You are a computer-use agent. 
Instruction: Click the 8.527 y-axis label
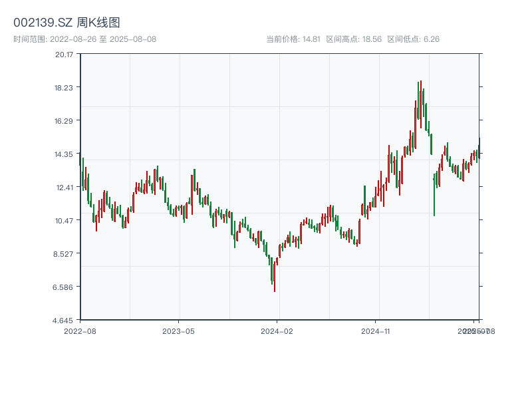[65, 254]
